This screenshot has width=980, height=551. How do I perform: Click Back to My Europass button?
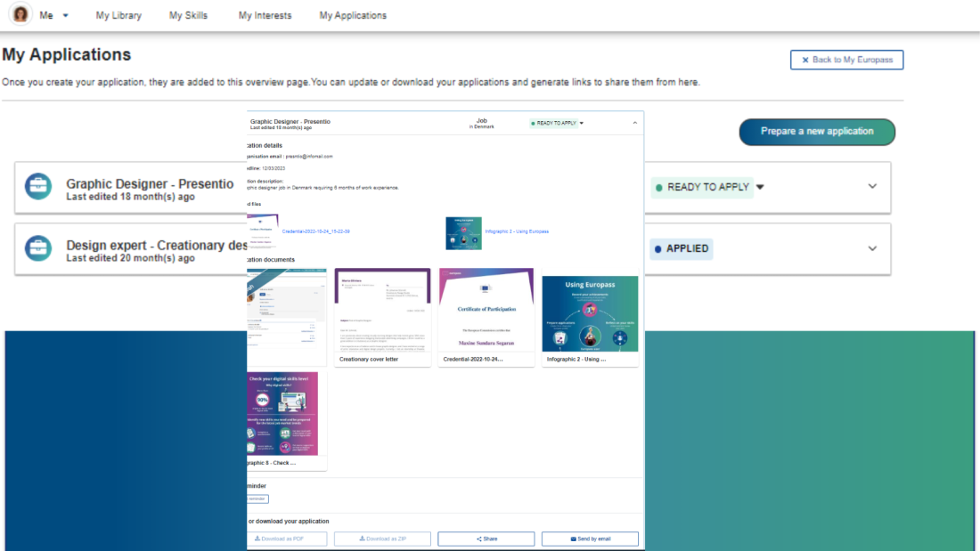tap(846, 60)
